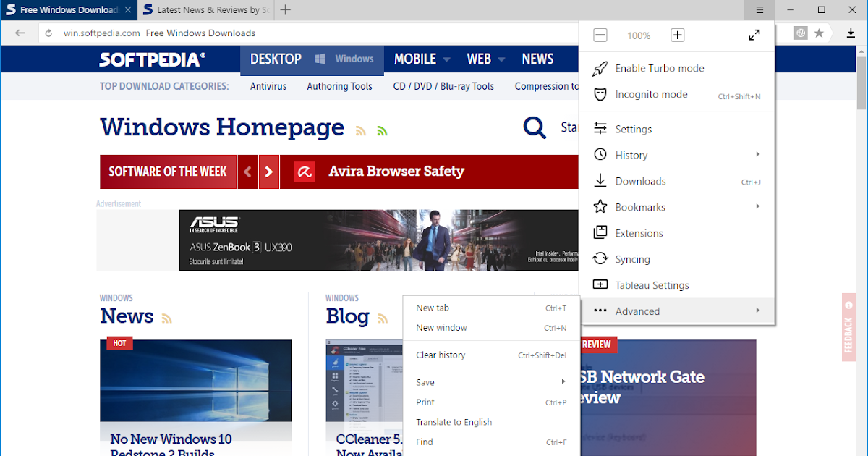Click the translate page icon in address bar

pos(801,33)
